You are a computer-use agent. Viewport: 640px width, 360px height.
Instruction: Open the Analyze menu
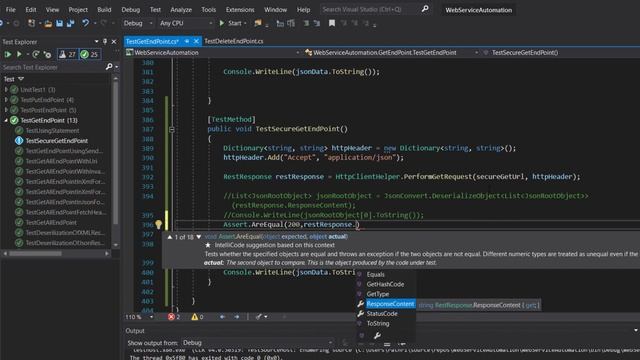click(181, 9)
